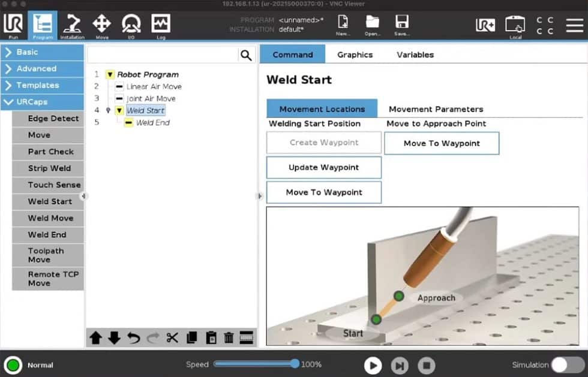Collapse the Weld Start tree node
Screen dimensions: 588x377
tap(119, 110)
